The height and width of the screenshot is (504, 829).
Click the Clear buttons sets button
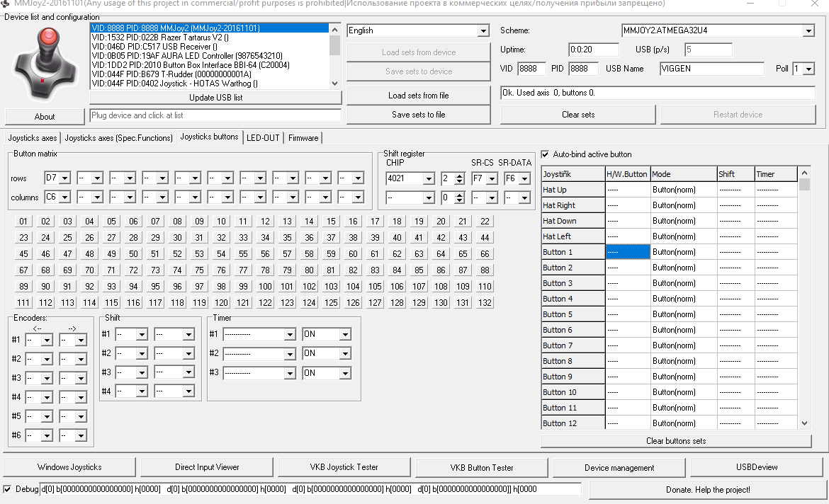(676, 441)
